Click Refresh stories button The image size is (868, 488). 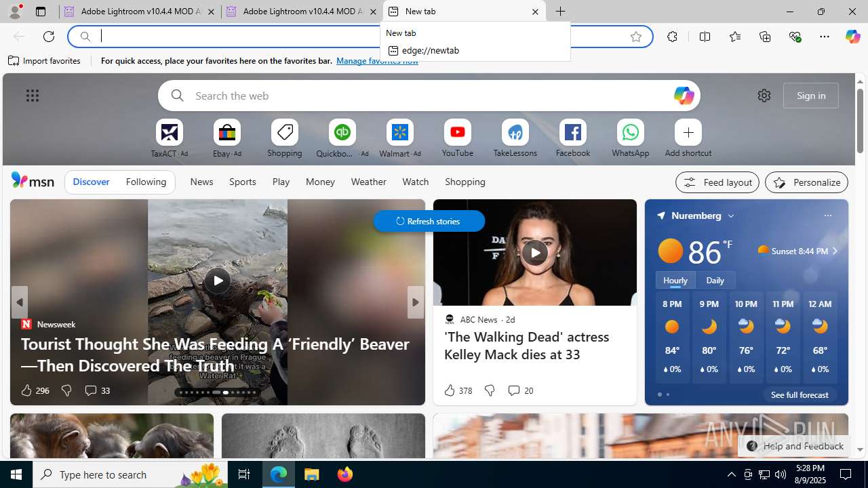429,221
